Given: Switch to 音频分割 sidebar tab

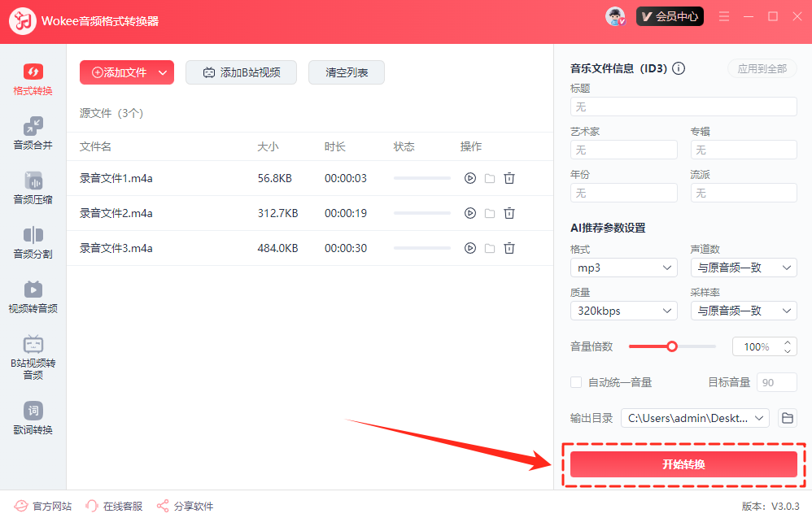Looking at the screenshot, I should [33, 242].
